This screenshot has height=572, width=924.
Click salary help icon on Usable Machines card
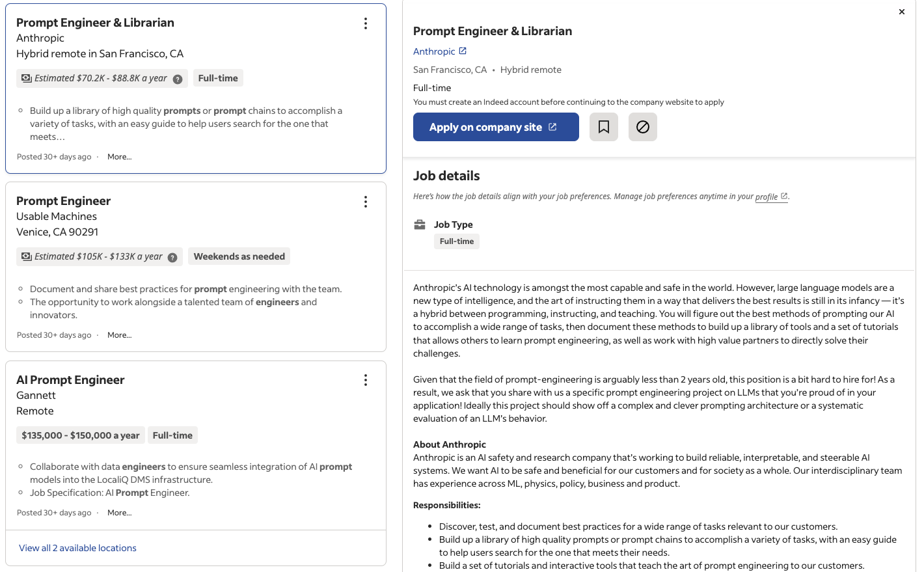(172, 257)
